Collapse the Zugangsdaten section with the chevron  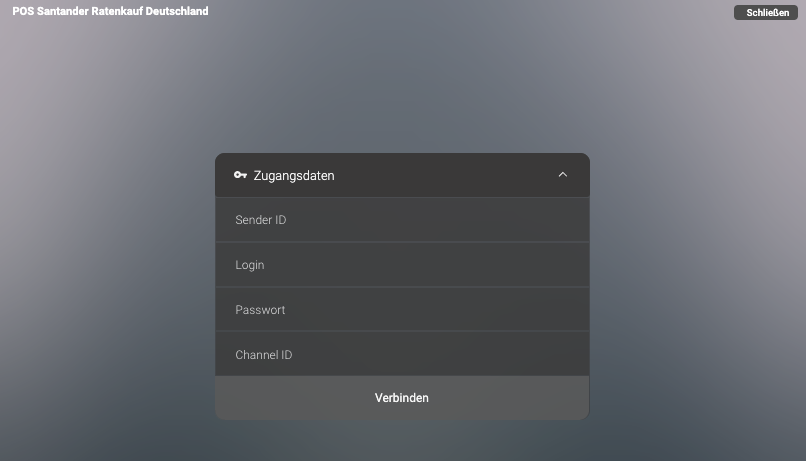click(x=563, y=175)
